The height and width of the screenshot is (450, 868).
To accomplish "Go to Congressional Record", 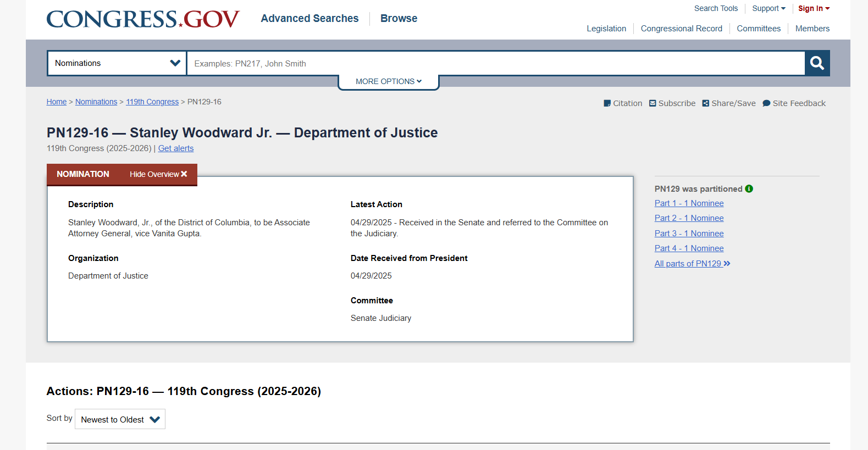I will tap(681, 29).
